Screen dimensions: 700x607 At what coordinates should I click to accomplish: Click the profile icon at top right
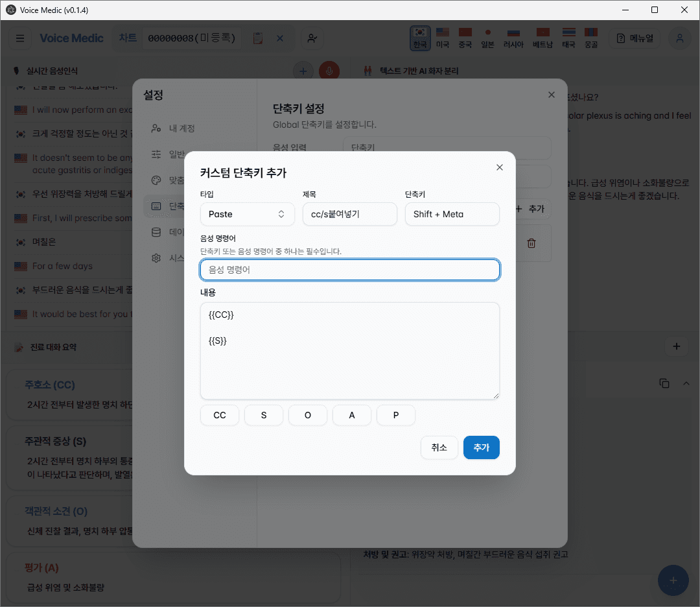tap(679, 39)
